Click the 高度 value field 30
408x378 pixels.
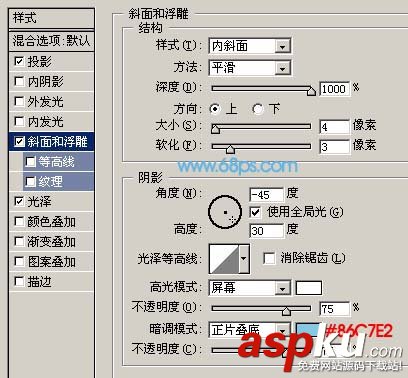point(266,231)
